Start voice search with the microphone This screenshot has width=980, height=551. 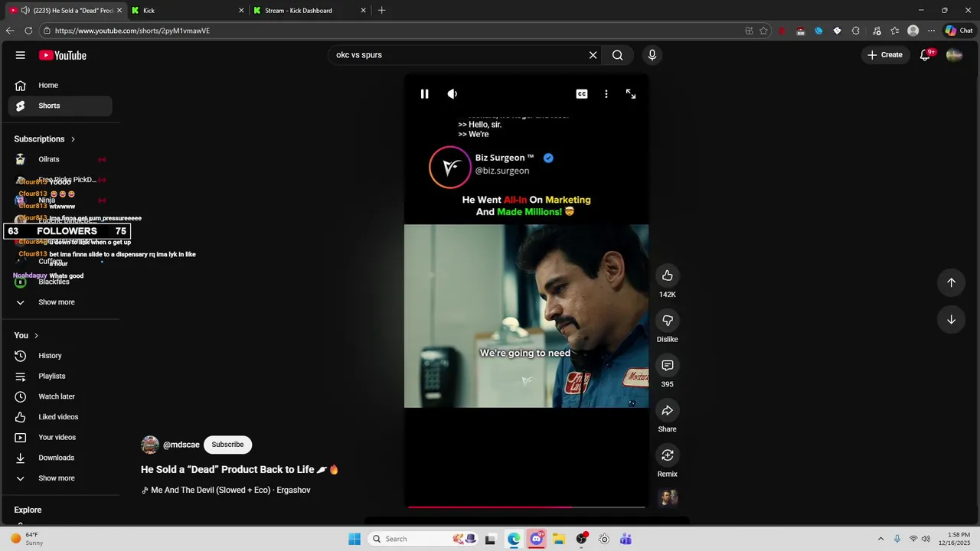click(652, 55)
